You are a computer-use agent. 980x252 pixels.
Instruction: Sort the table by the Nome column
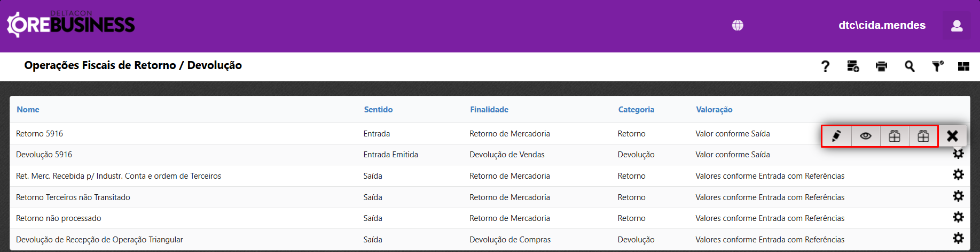point(28,110)
